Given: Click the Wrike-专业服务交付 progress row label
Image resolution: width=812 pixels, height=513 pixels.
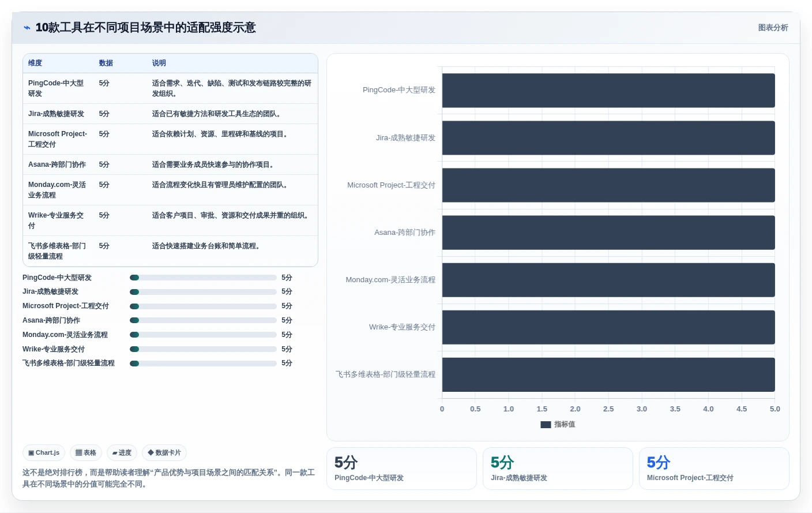Looking at the screenshot, I should click(54, 349).
